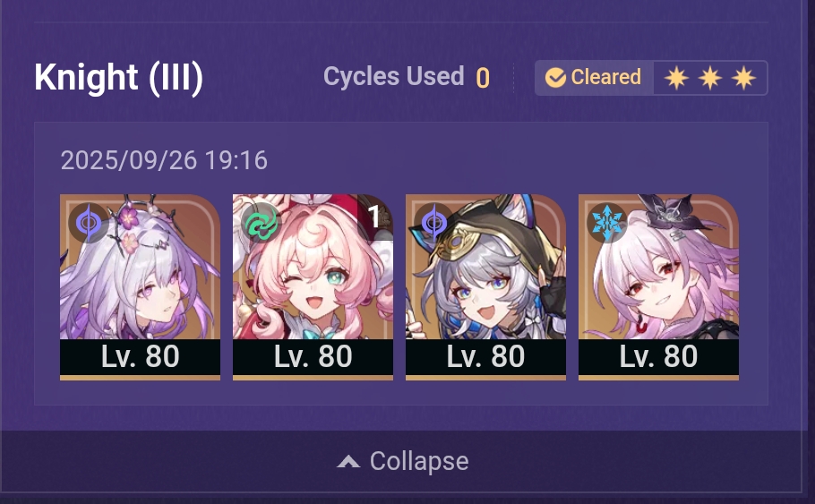Click the Cleared checkmark icon

[555, 78]
